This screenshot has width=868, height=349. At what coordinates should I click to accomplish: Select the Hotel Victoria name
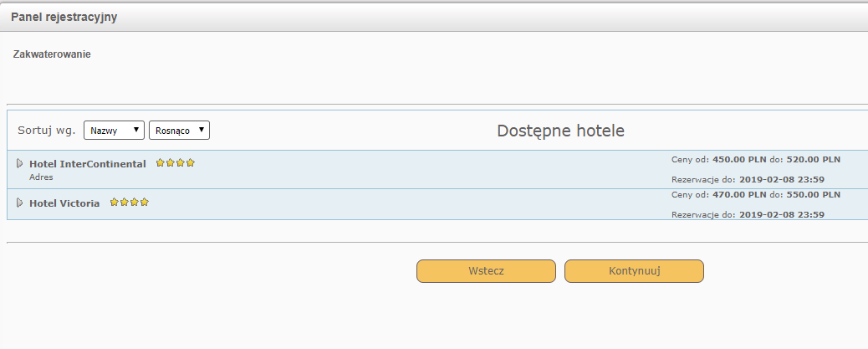64,203
